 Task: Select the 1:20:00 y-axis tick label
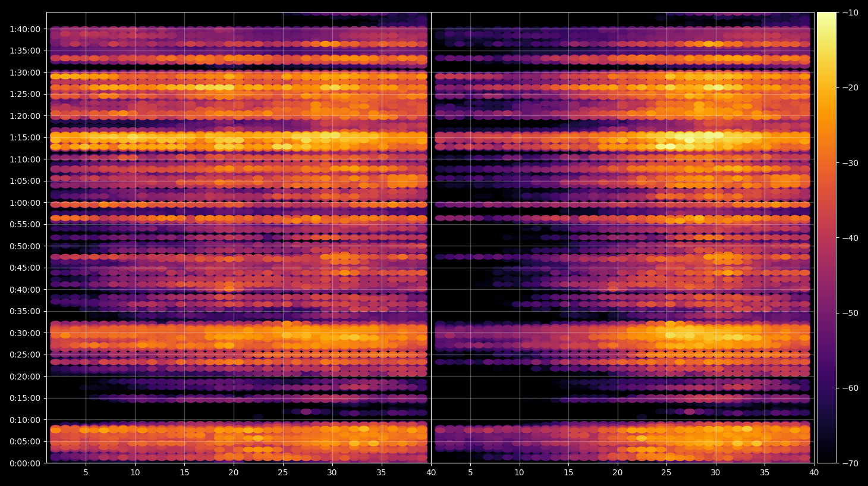pos(25,116)
